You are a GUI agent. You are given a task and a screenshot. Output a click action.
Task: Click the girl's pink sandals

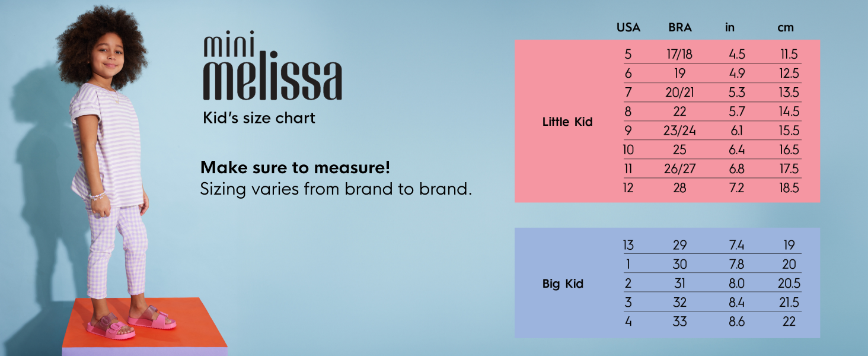(130, 322)
